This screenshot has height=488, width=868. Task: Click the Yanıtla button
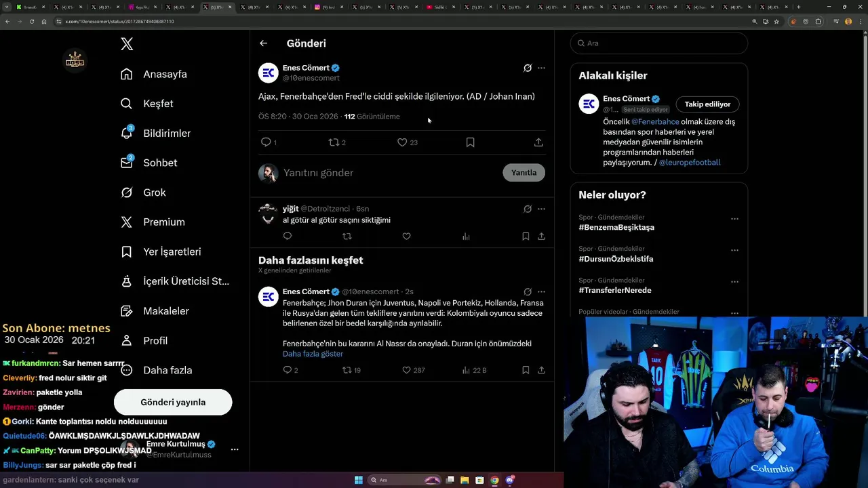pyautogui.click(x=524, y=173)
